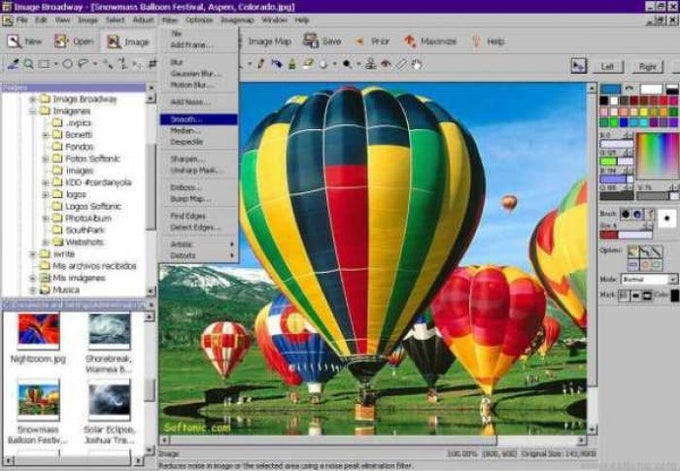Click the image vertical scrollbar up arrow

tap(592, 88)
